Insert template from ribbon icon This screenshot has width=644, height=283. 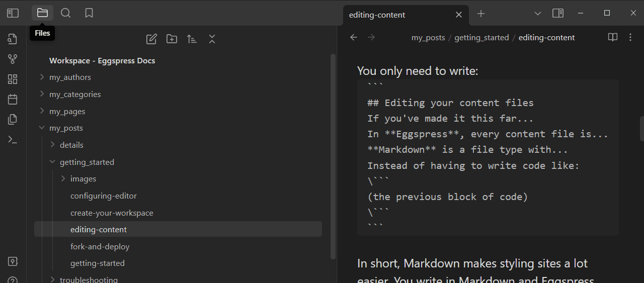click(13, 119)
